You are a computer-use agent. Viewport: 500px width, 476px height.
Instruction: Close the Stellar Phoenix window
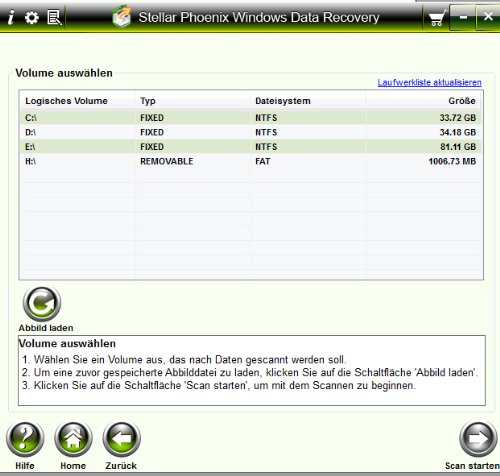(x=488, y=16)
